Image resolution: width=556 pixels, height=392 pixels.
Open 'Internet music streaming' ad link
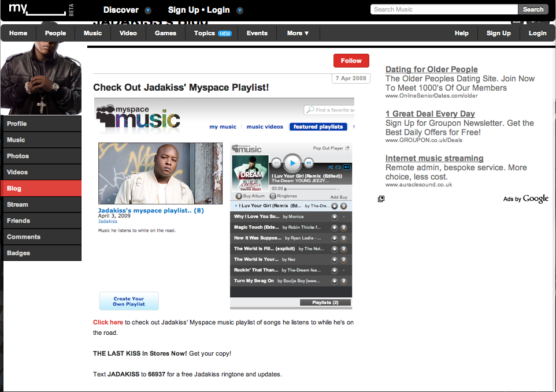435,158
